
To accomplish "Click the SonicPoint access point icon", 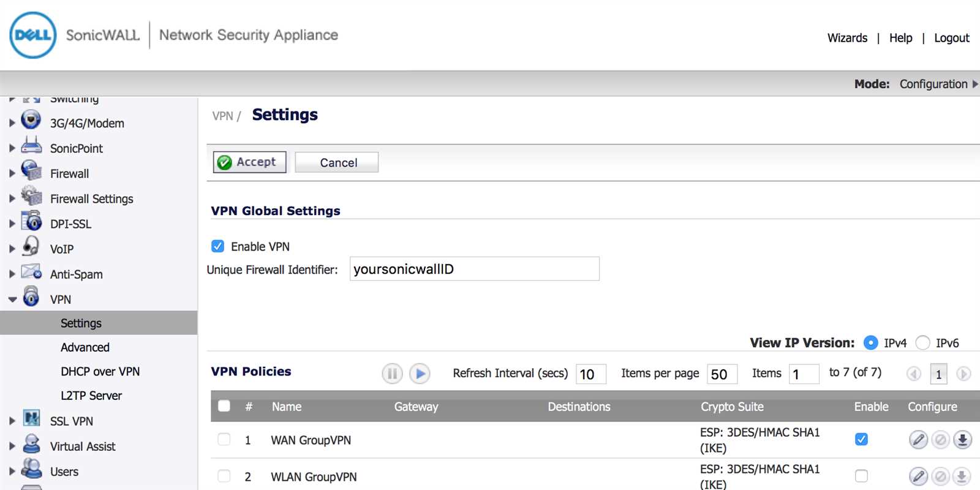I will tap(31, 145).
